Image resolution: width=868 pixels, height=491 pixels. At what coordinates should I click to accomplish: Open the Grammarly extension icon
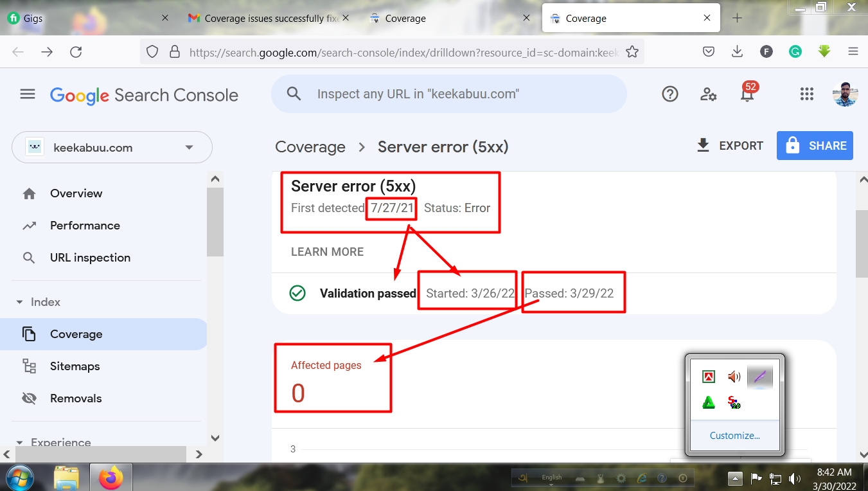tap(795, 51)
